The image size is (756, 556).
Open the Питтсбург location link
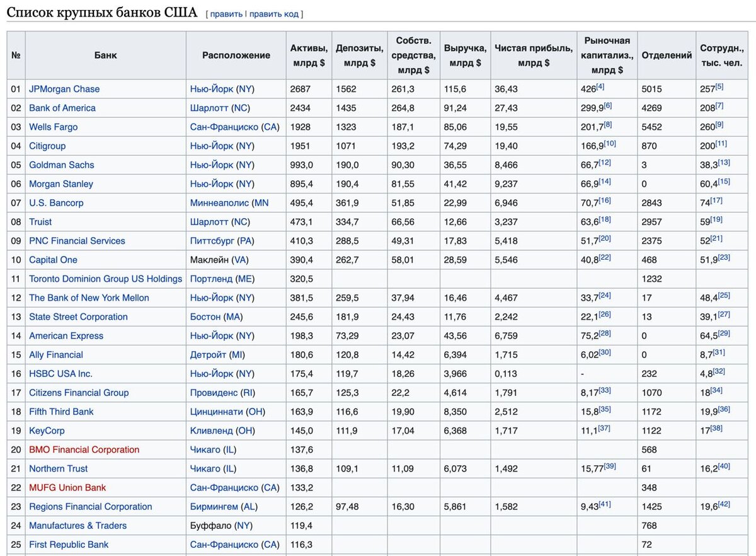(212, 241)
